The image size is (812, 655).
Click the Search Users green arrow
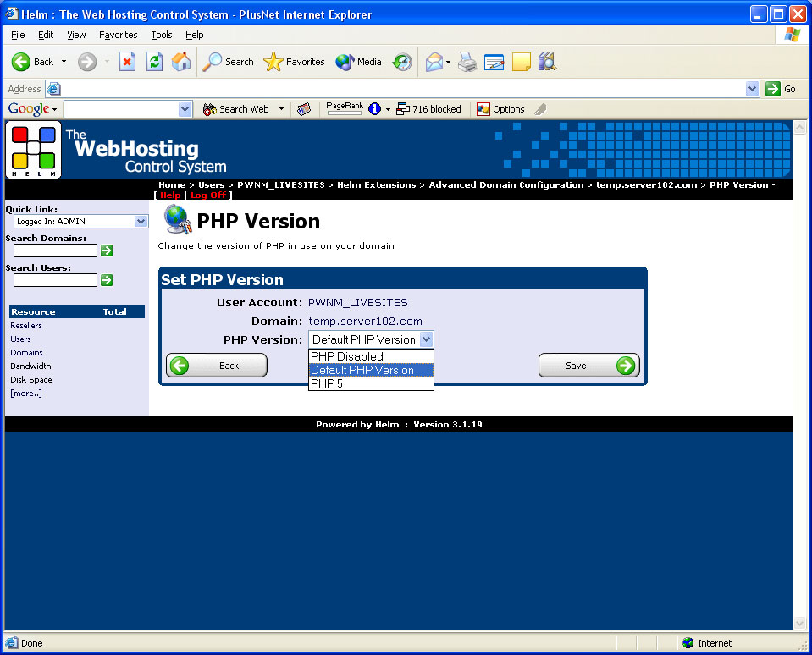107,280
